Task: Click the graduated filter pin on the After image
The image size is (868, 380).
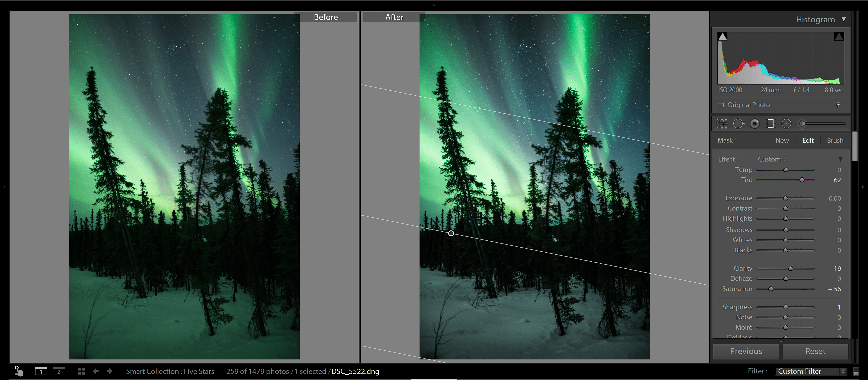Action: point(451,233)
